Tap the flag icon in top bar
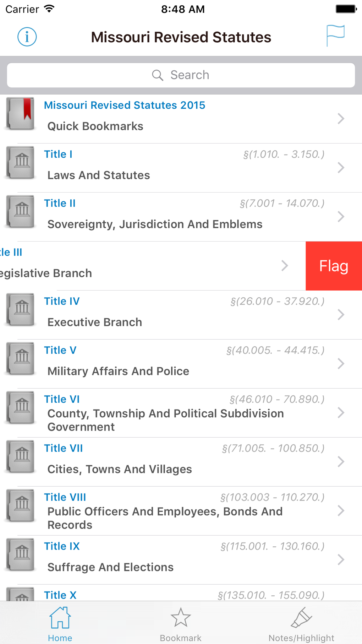This screenshot has height=644, width=362. click(335, 36)
